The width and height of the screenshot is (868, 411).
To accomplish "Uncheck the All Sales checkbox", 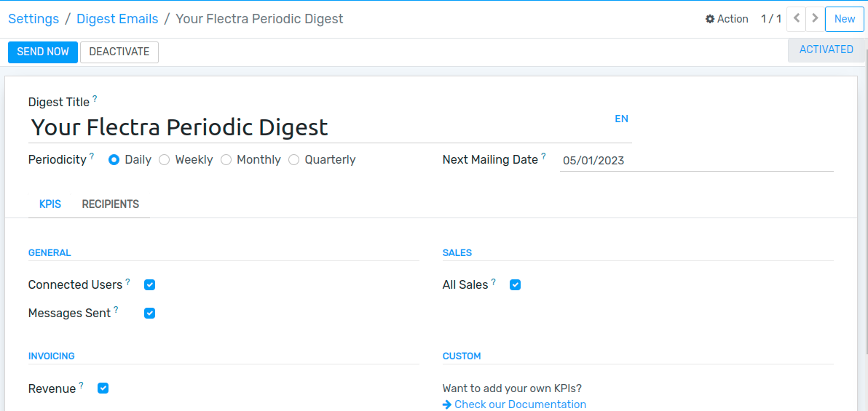I will click(x=516, y=285).
